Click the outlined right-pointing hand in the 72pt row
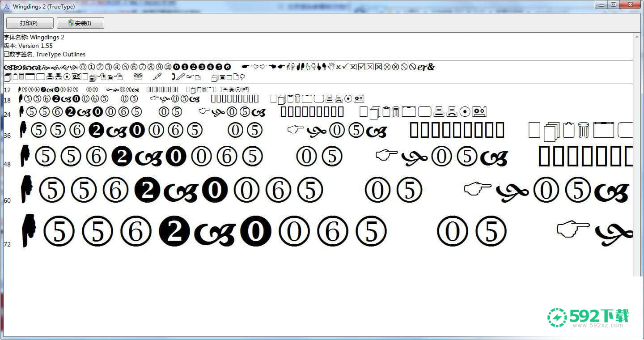This screenshot has height=340, width=644. tap(573, 229)
